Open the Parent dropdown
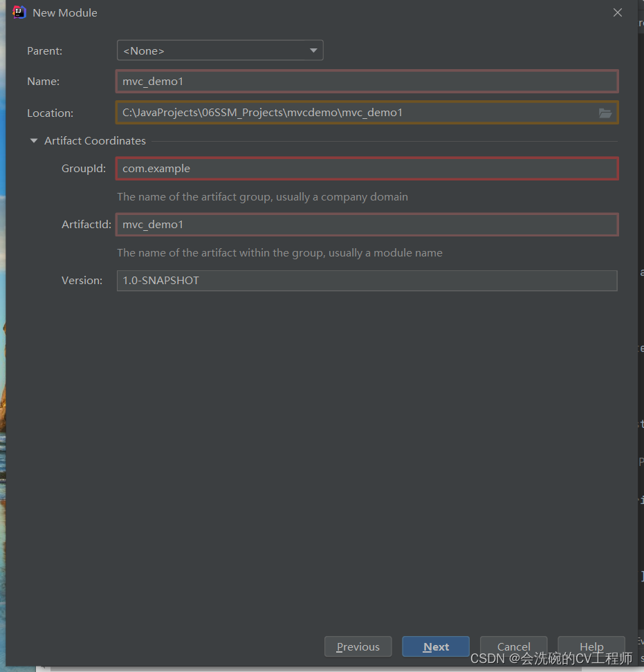This screenshot has width=644, height=672. coord(220,50)
